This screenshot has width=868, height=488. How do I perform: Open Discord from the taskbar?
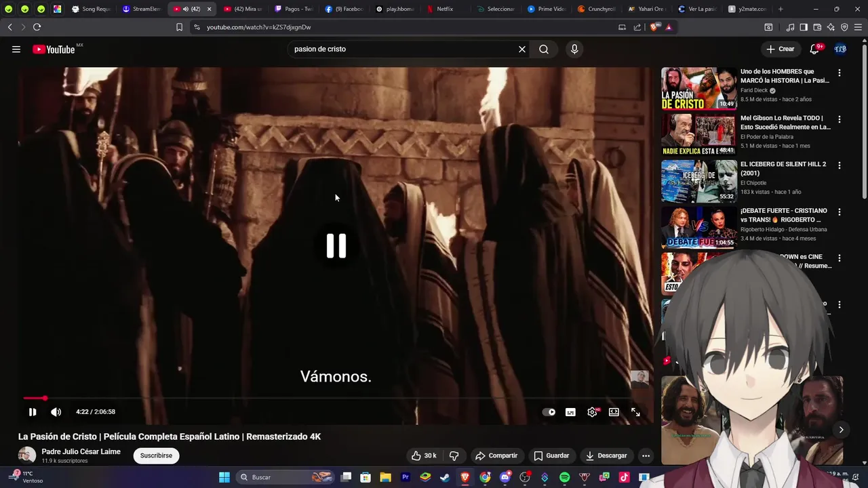coord(505,477)
